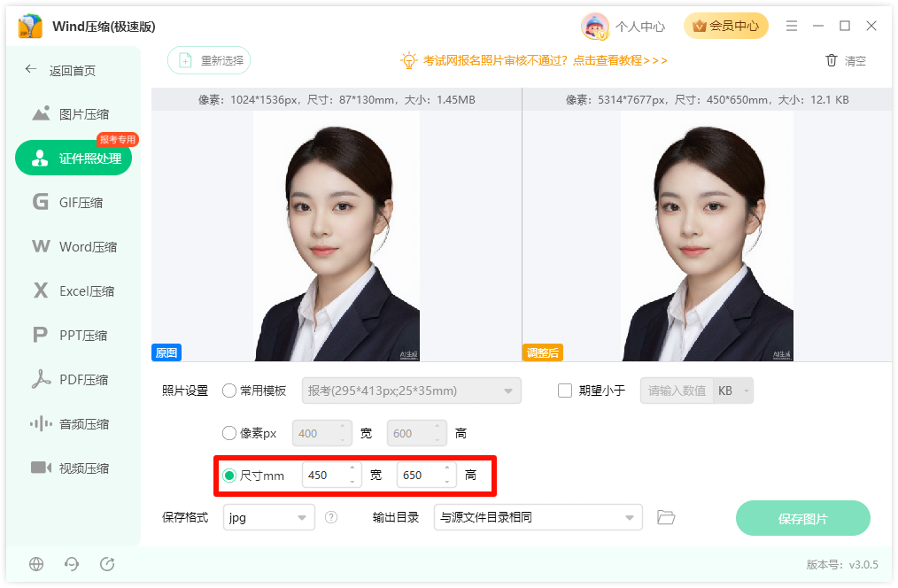Click the trash icon to 清空

pos(832,60)
